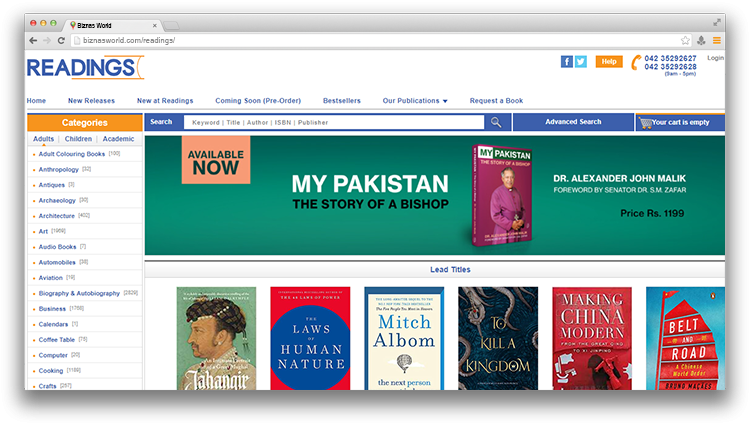This screenshot has width=750, height=425.
Task: Open New Releases from the menu
Action: pos(91,101)
